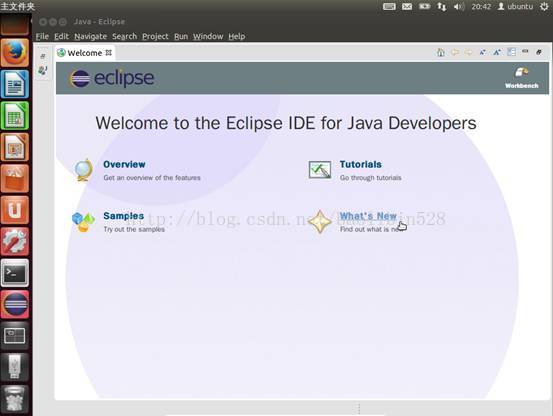Reduce the Welcome page font size
Screen dimensions: 553x416
(x=483, y=53)
